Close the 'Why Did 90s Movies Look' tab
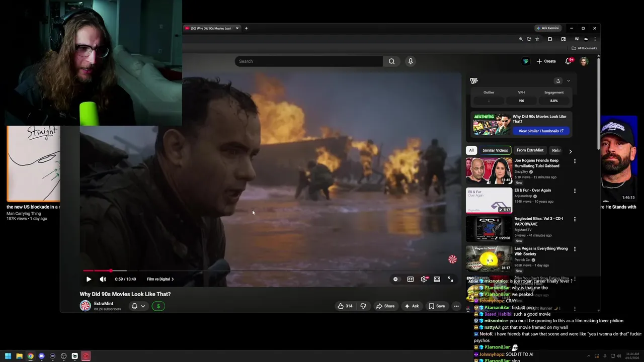This screenshot has height=362, width=644. pos(237,28)
